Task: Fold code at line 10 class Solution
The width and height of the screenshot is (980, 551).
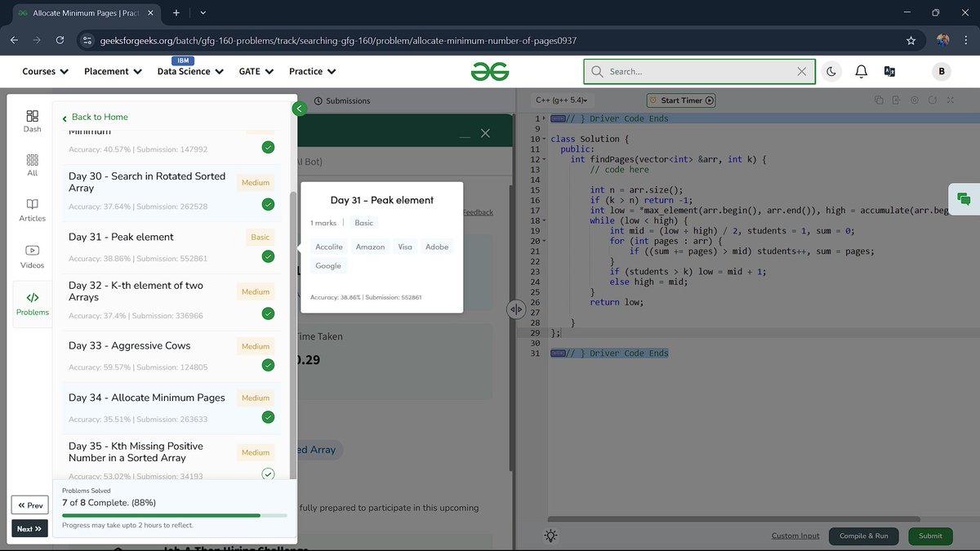Action: 544,139
